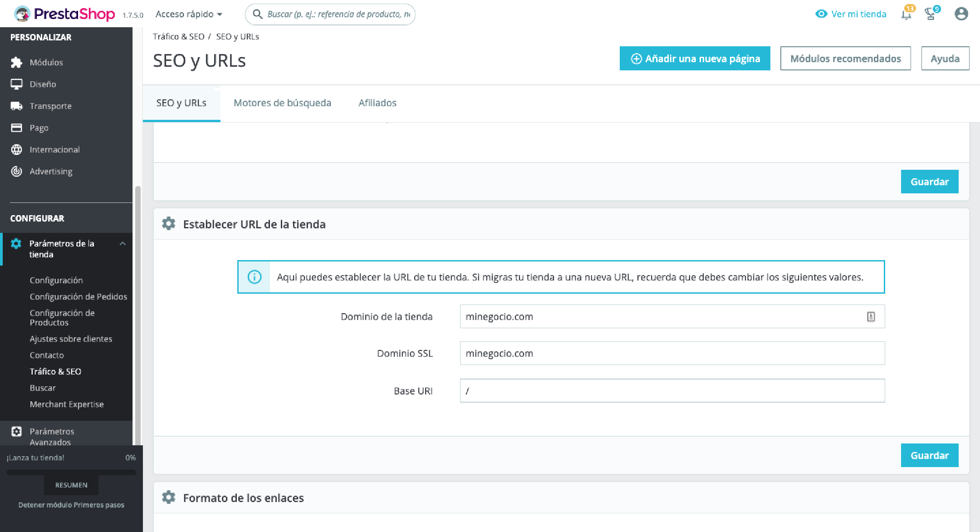980x532 pixels.
Task: Open the trophy achievements icon
Action: tap(931, 14)
